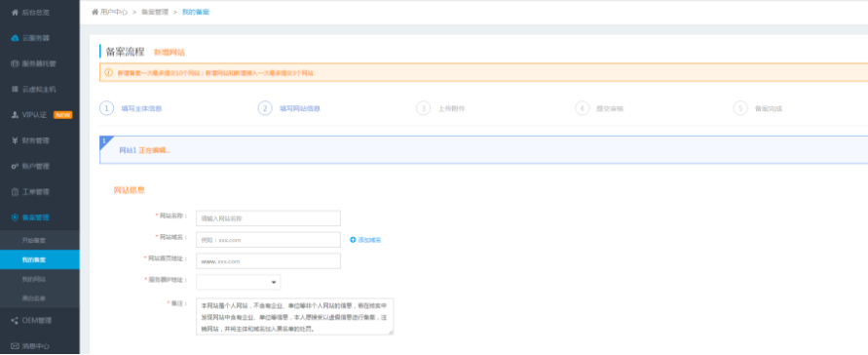Click the 新增网站 heading text
868x355 pixels.
pos(170,53)
